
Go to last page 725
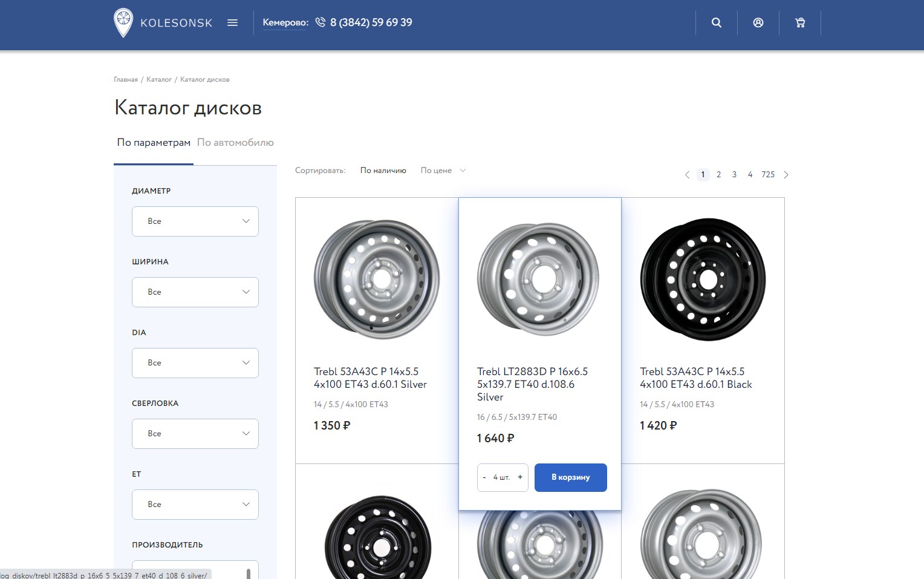(768, 175)
